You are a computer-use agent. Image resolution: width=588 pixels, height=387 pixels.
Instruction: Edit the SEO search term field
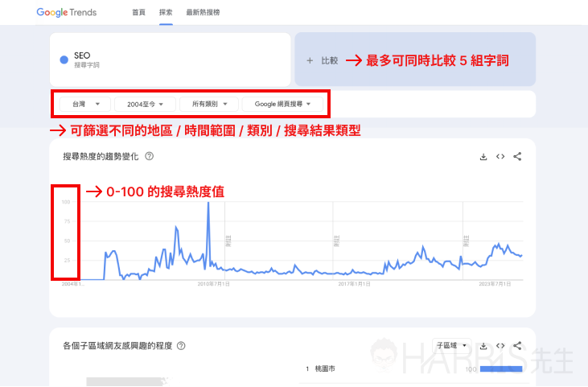171,60
